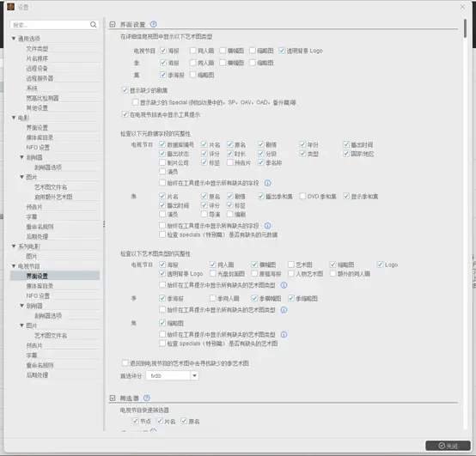This screenshot has width=476, height=456.
Task: Toggle the 季缩略图 artwork checkbox
Action: 290,298
